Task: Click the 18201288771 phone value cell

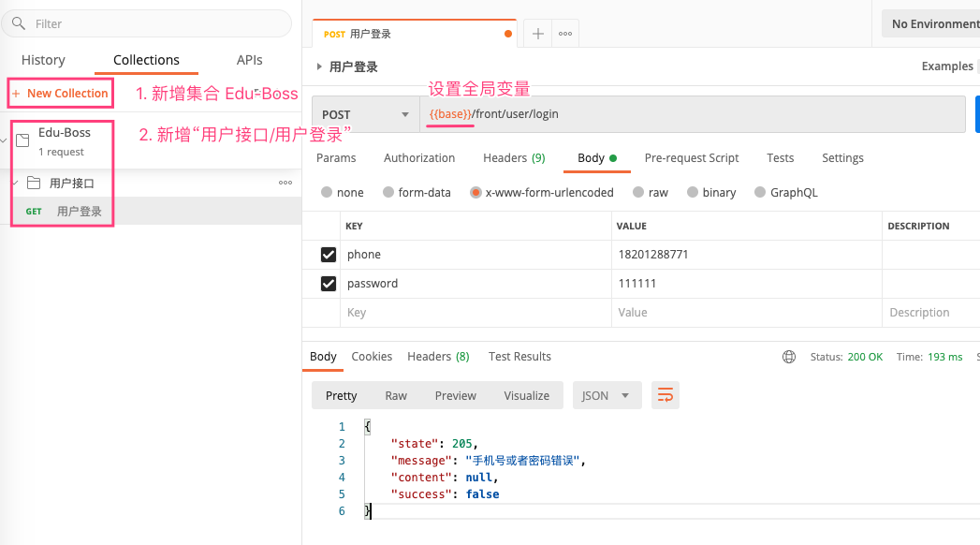Action: [746, 255]
